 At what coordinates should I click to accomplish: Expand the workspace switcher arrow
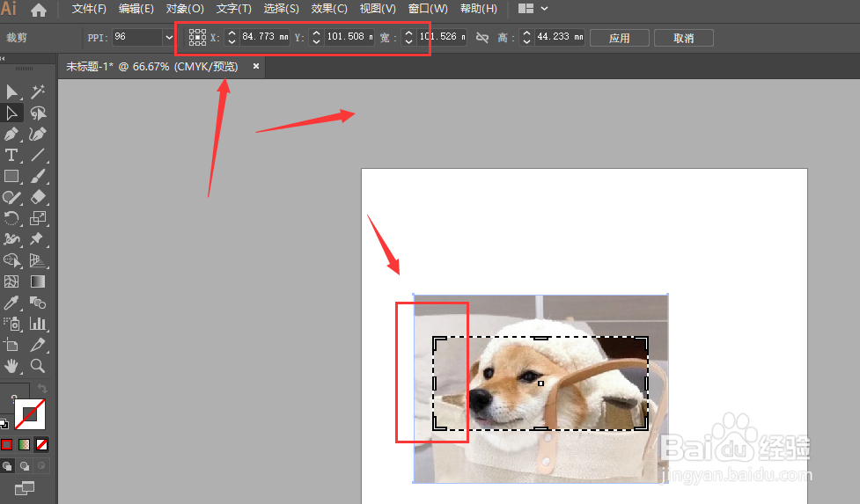[544, 9]
